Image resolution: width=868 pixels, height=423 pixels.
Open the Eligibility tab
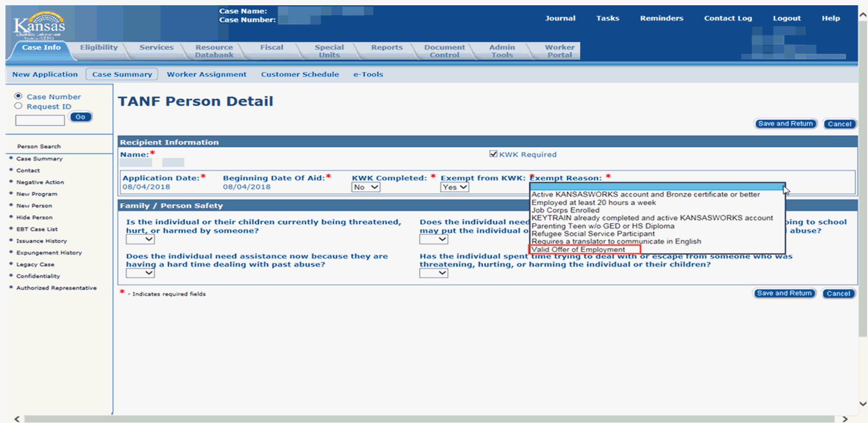click(x=99, y=48)
